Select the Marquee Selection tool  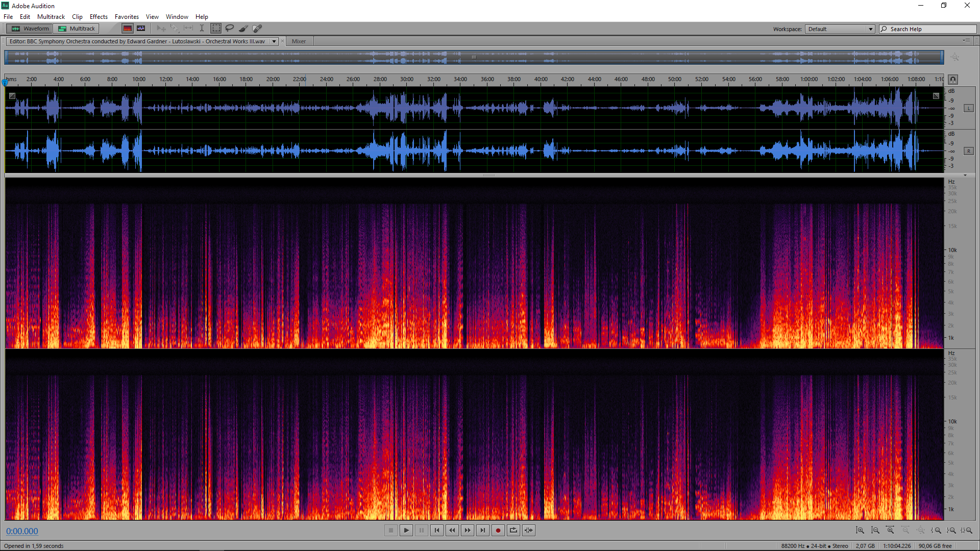pos(216,29)
